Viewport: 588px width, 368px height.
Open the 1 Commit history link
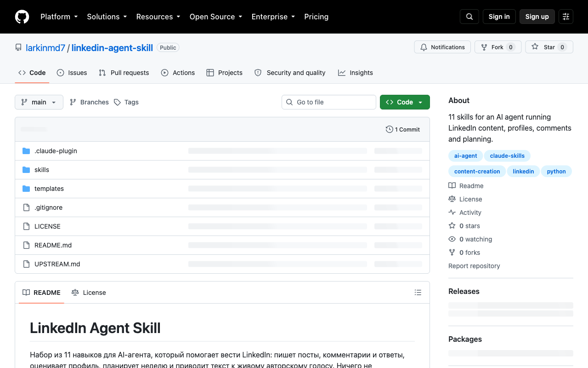pos(403,129)
